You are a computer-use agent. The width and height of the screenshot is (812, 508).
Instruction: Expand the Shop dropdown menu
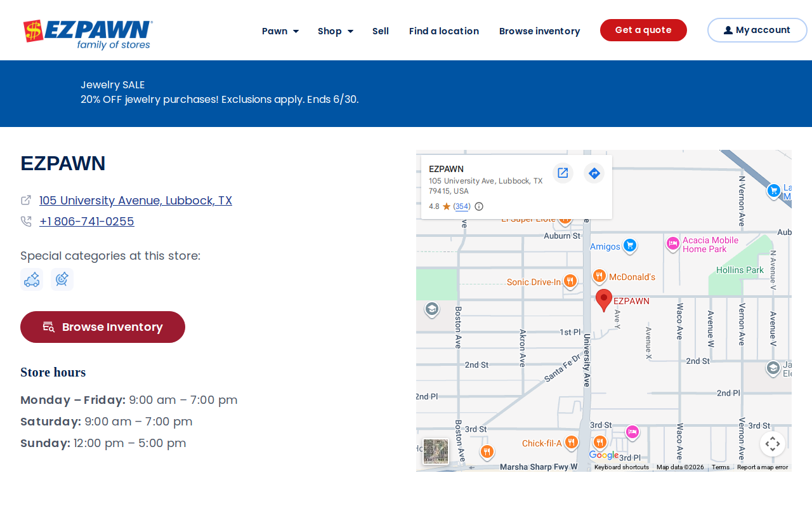coord(336,31)
